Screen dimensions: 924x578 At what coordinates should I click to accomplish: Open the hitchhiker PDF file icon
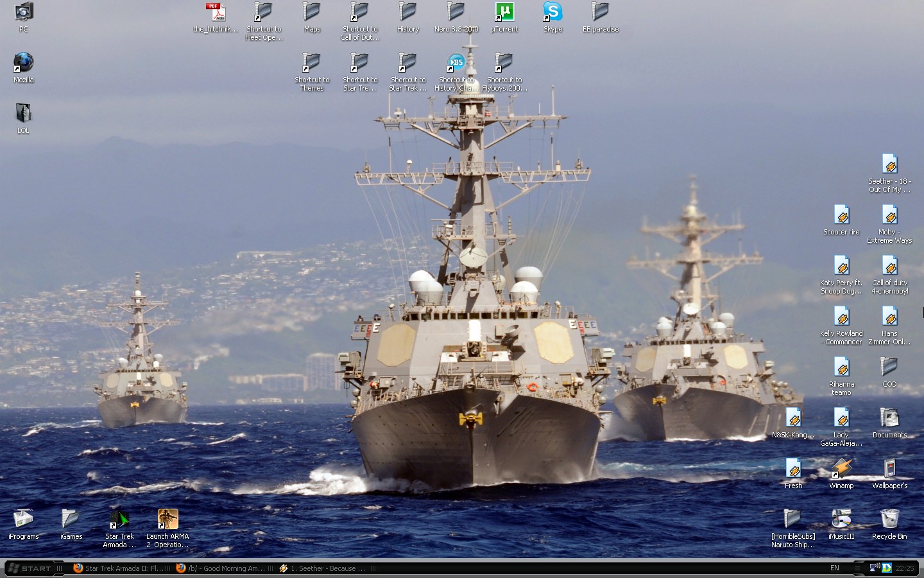coord(216,12)
